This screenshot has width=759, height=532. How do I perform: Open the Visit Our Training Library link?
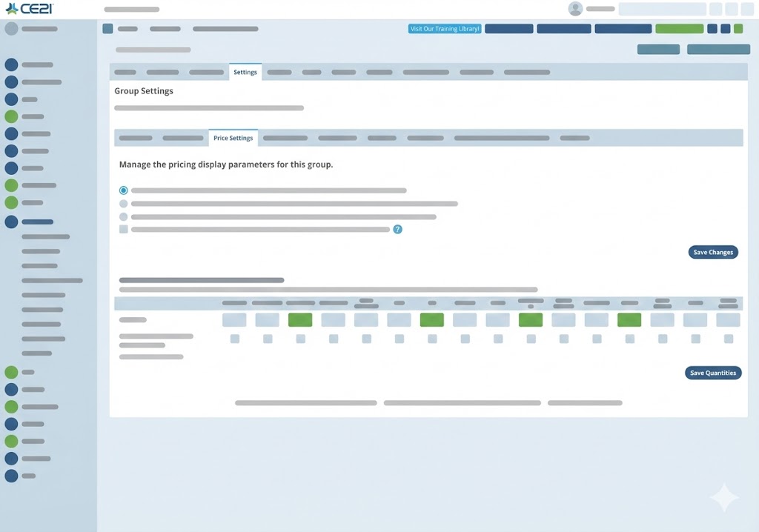coord(443,28)
